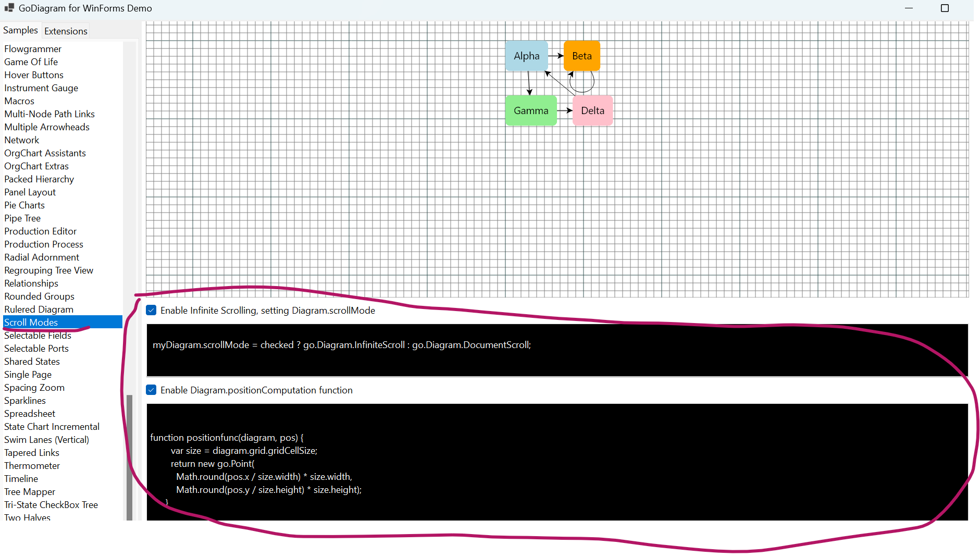Open the Spreadsheet sample
Viewport: 980px width, 557px height.
tap(30, 414)
